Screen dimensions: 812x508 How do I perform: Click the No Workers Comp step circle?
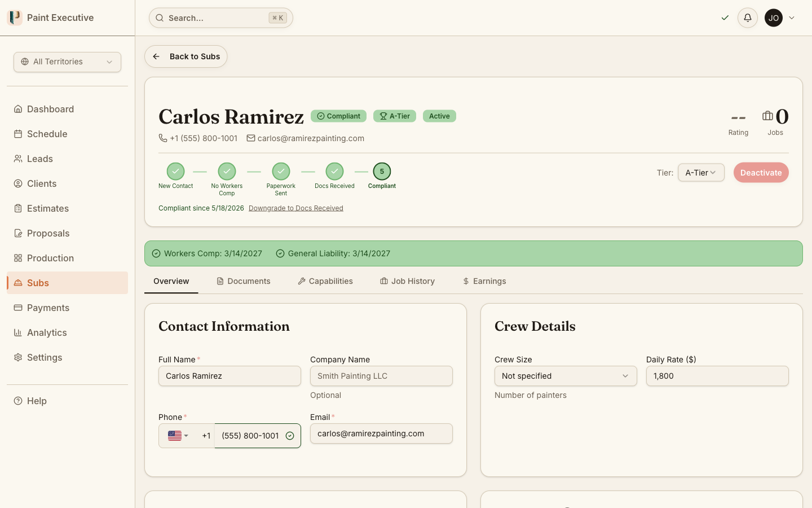pos(227,171)
